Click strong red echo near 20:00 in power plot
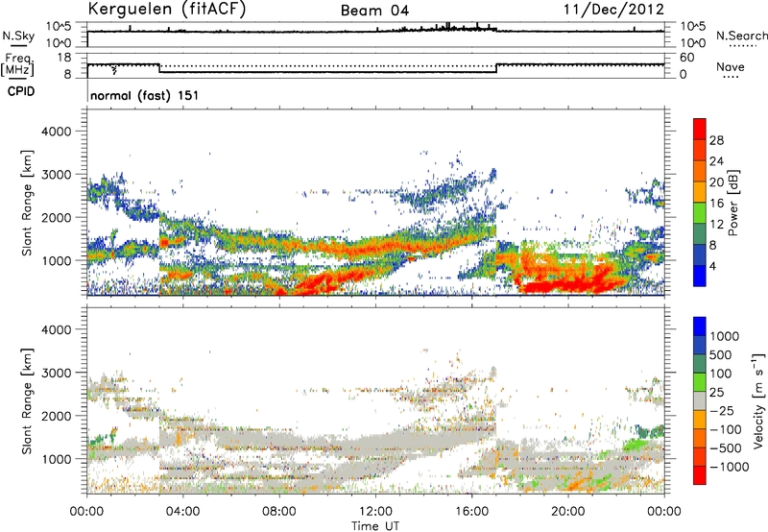The image size is (768, 532). click(x=568, y=283)
